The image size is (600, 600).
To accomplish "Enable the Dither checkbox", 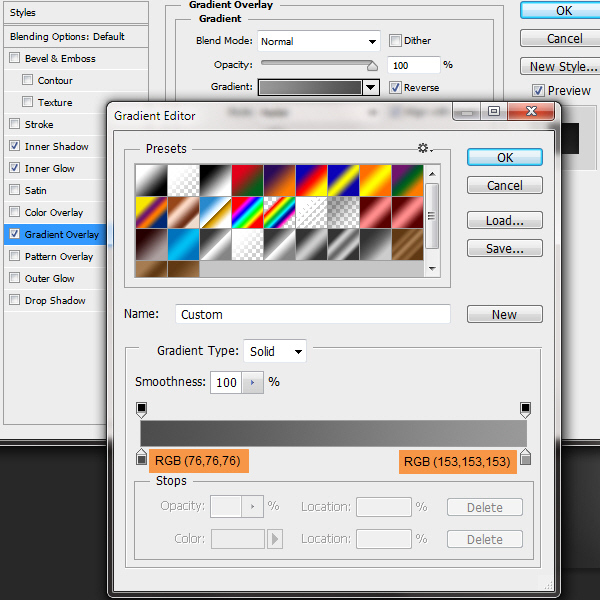I will point(395,41).
